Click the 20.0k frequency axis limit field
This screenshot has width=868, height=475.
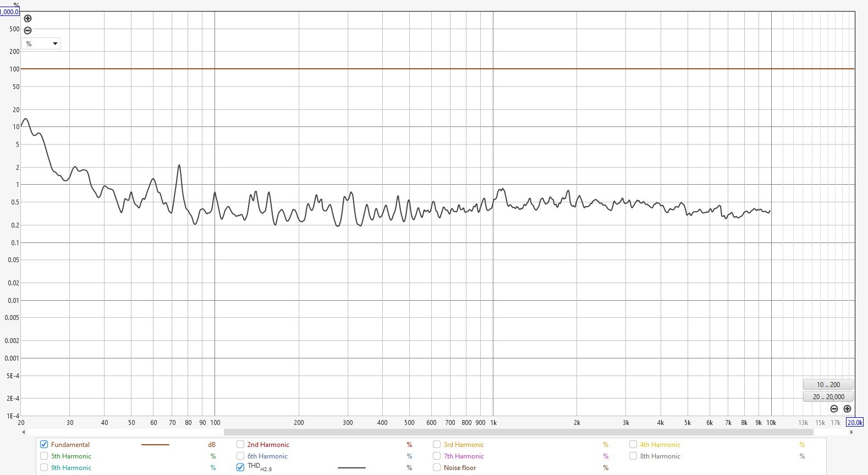[x=855, y=422]
